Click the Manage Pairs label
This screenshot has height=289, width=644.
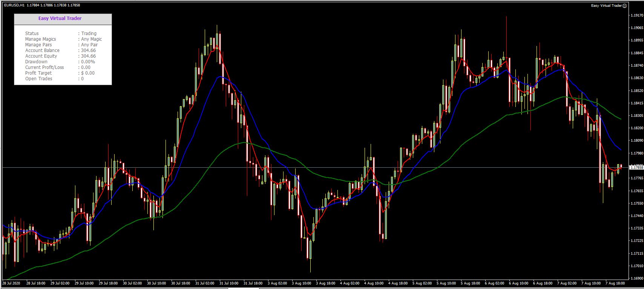38,45
